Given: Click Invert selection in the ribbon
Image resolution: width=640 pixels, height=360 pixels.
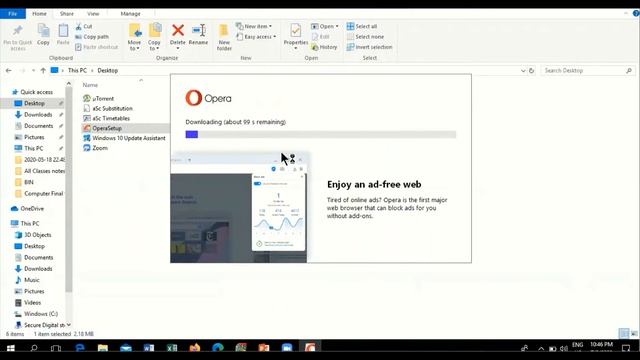Looking at the screenshot, I should [x=369, y=47].
